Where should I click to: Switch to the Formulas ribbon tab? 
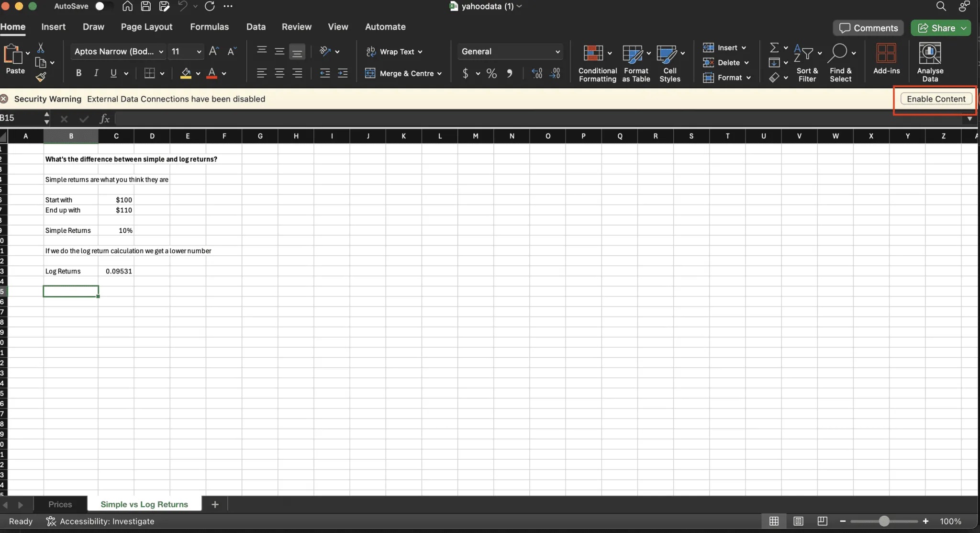209,27
